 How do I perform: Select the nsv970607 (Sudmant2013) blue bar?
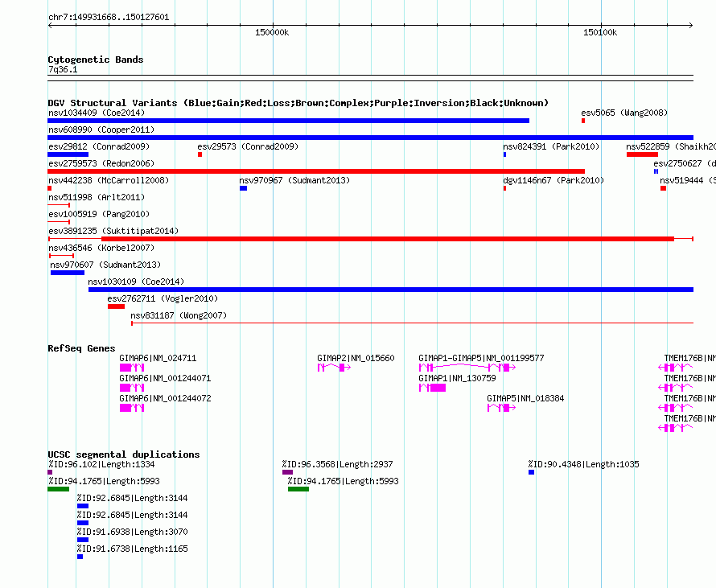68,273
